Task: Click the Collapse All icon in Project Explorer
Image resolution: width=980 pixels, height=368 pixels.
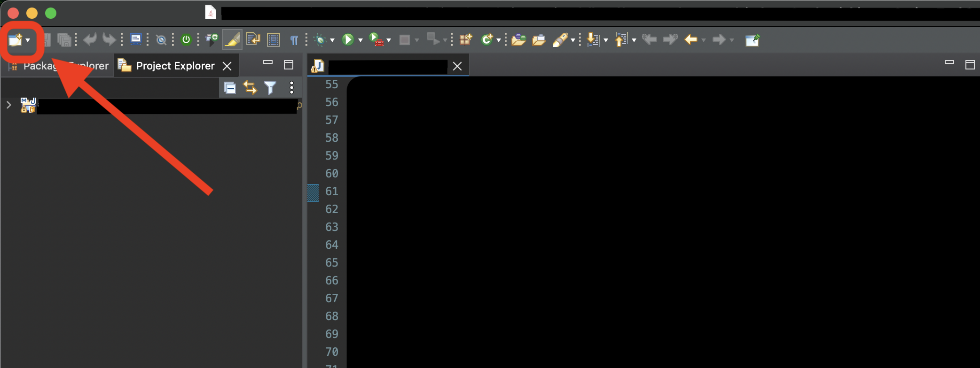Action: (x=230, y=88)
